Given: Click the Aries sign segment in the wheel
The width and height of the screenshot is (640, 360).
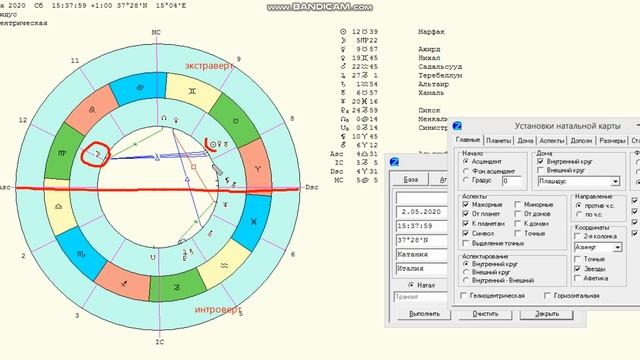Looking at the screenshot, I should point(257,168).
